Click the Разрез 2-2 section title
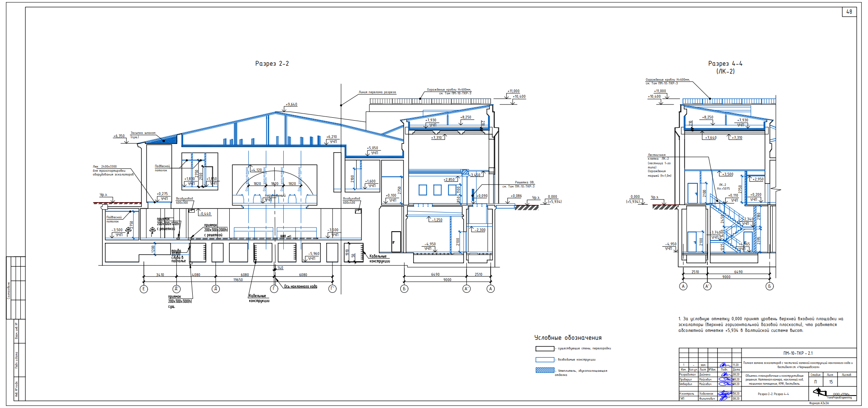868x408 pixels. 272,64
